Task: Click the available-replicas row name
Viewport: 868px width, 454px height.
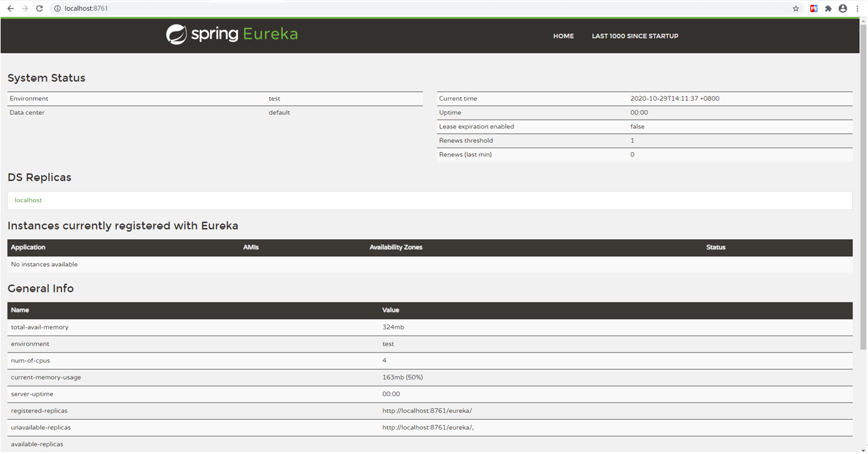Action: (x=37, y=445)
